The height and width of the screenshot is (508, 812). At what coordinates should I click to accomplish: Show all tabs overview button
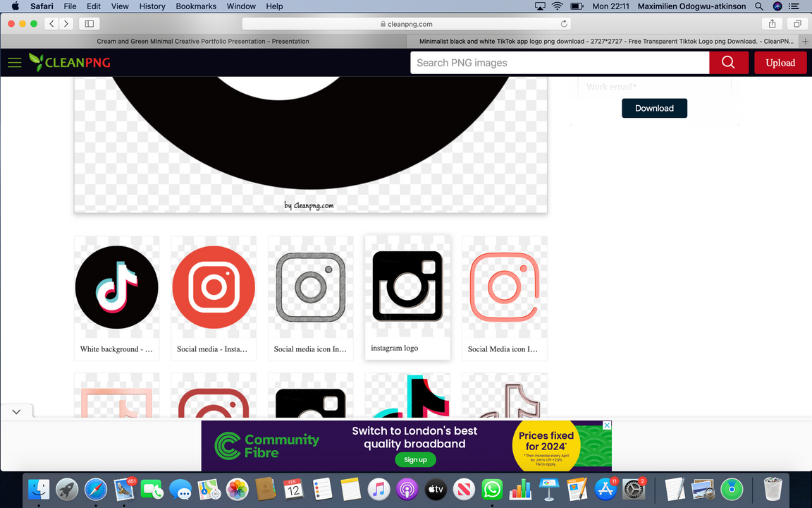click(797, 23)
